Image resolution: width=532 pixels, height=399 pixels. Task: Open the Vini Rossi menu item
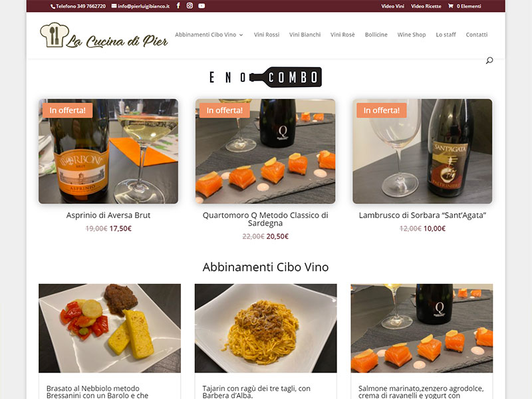coord(267,35)
